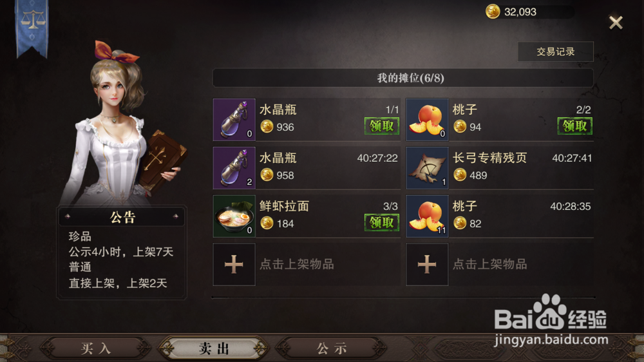644x362 pixels.
Task: Open the 公示 tab
Action: tap(332, 348)
